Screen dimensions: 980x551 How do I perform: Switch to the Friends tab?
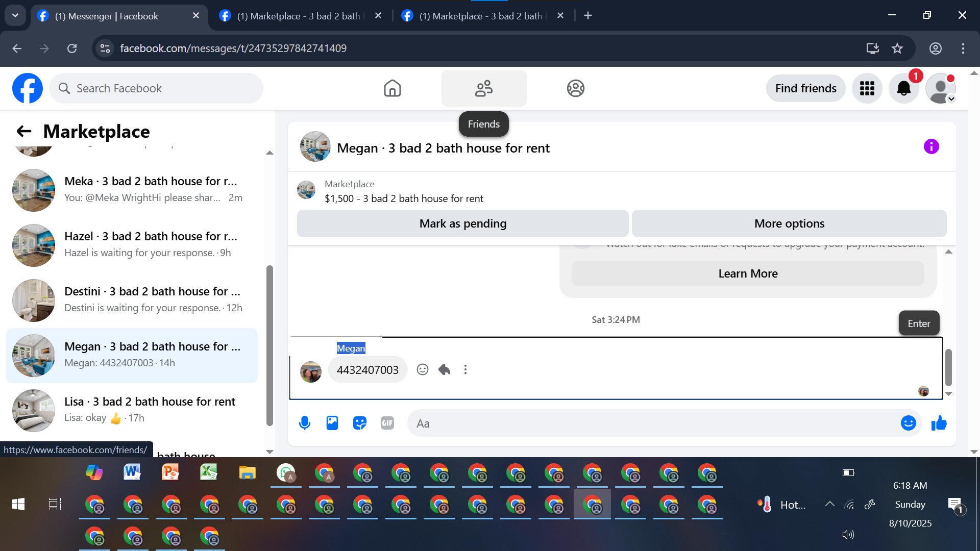click(483, 88)
